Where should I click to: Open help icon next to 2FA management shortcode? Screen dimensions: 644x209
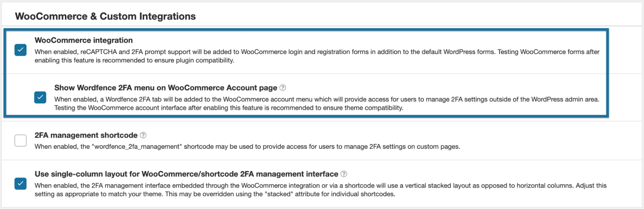143,135
